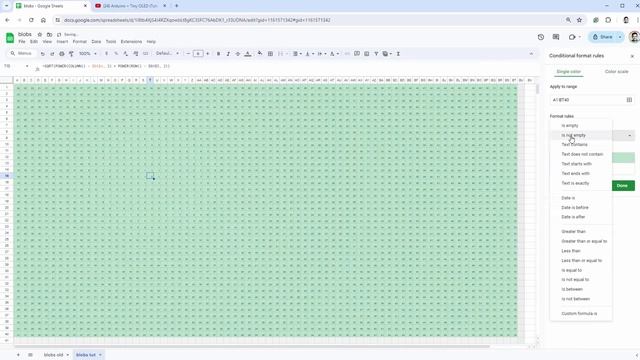Screen dimensions: 640x360
Task: Open the font family dropdown
Action: pos(167,54)
